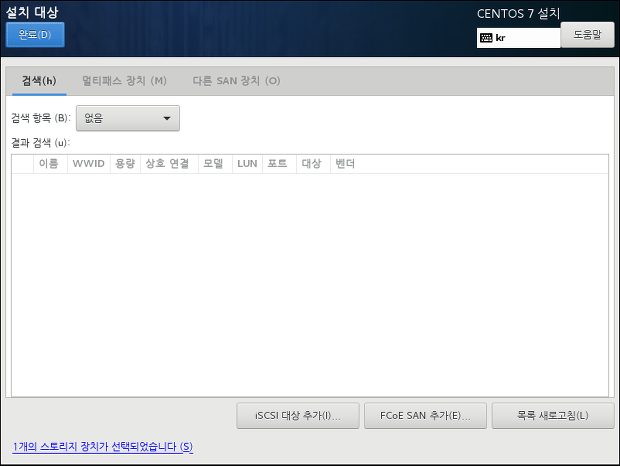Screen dimensions: 620x466
Task: Expand the 검색 항목 dropdown showing 없음
Action: point(128,118)
